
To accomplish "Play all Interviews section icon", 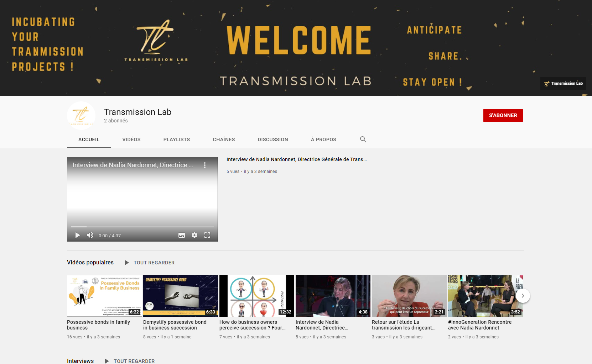I will [x=107, y=361].
